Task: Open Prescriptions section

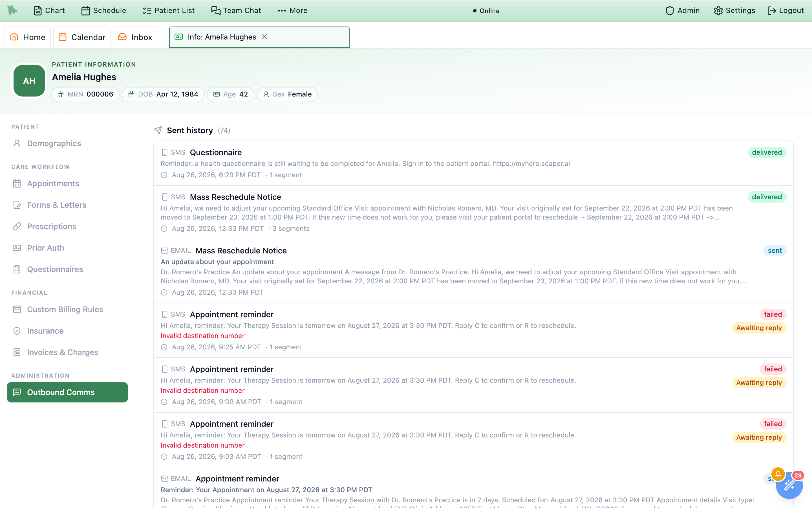Action: tap(67, 226)
